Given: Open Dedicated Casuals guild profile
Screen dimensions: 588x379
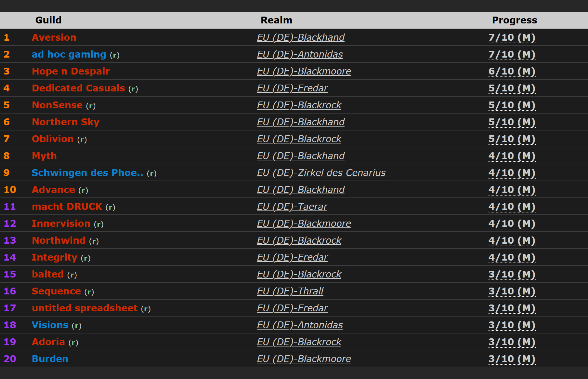Looking at the screenshot, I should pyautogui.click(x=78, y=88).
